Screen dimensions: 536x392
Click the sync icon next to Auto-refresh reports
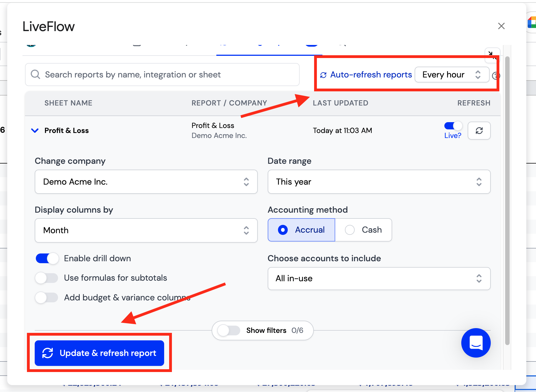pyautogui.click(x=323, y=75)
